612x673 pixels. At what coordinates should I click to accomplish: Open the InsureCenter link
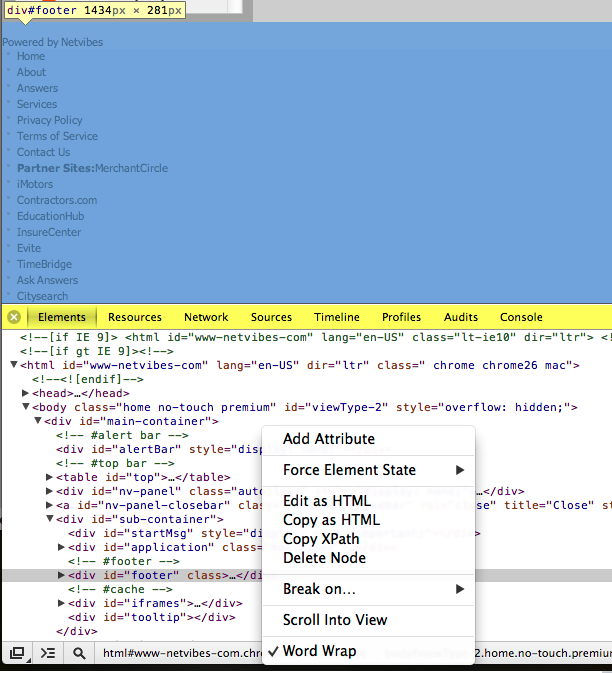click(49, 232)
